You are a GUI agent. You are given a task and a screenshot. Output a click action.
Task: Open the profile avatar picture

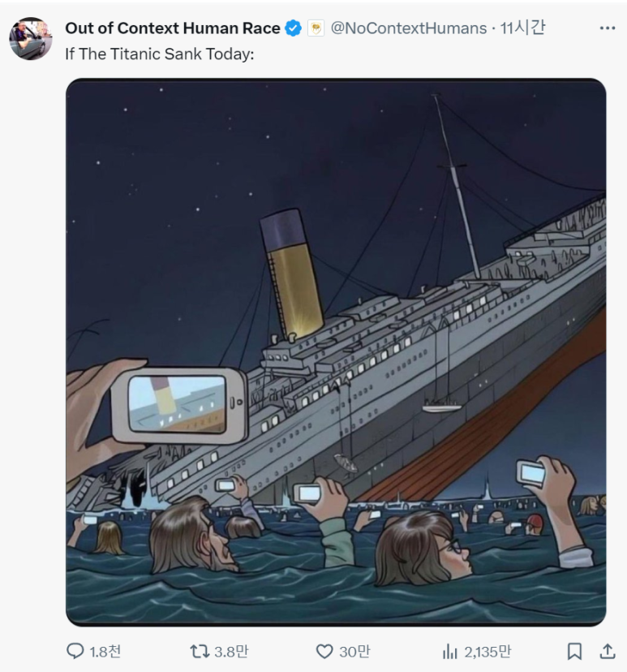(30, 39)
